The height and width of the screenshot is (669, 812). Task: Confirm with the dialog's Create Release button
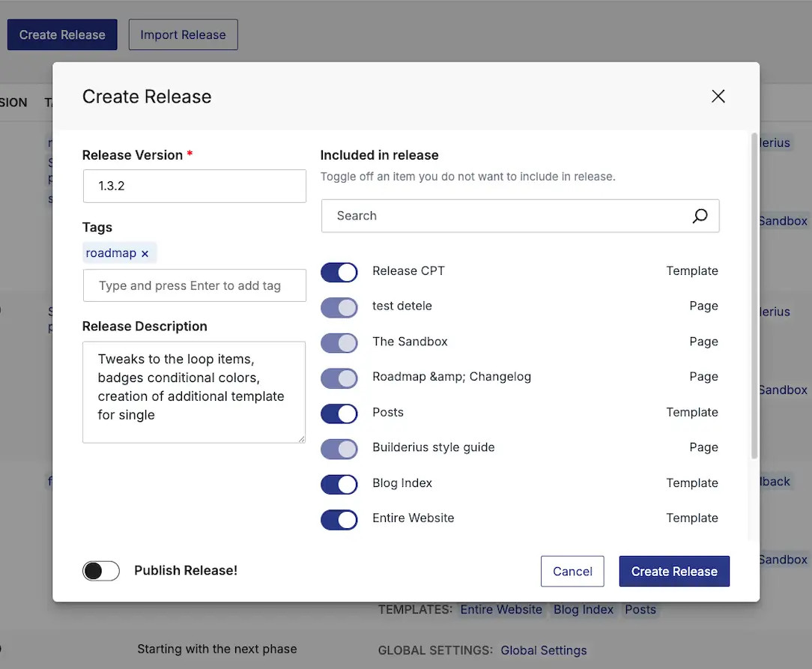(x=673, y=571)
